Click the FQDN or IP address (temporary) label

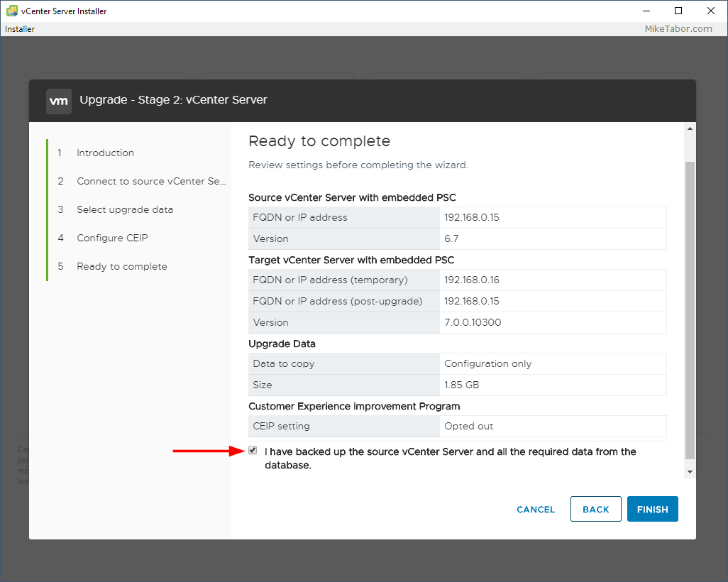point(330,280)
